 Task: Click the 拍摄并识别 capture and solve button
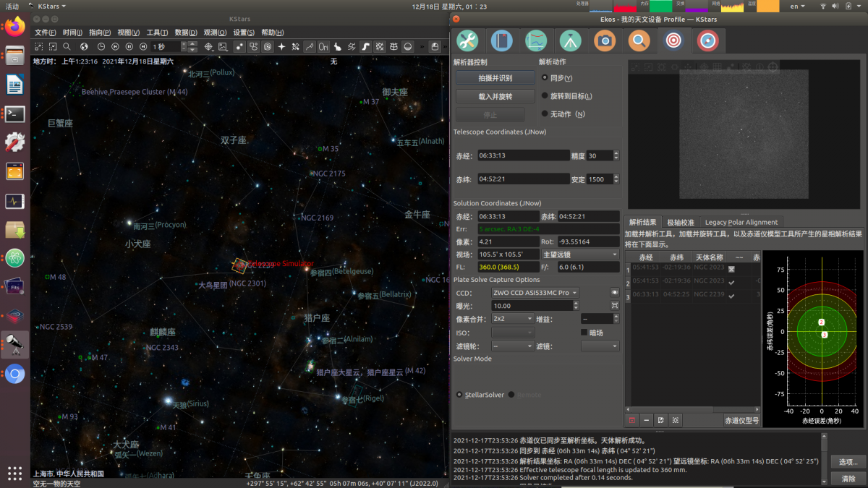(x=495, y=78)
